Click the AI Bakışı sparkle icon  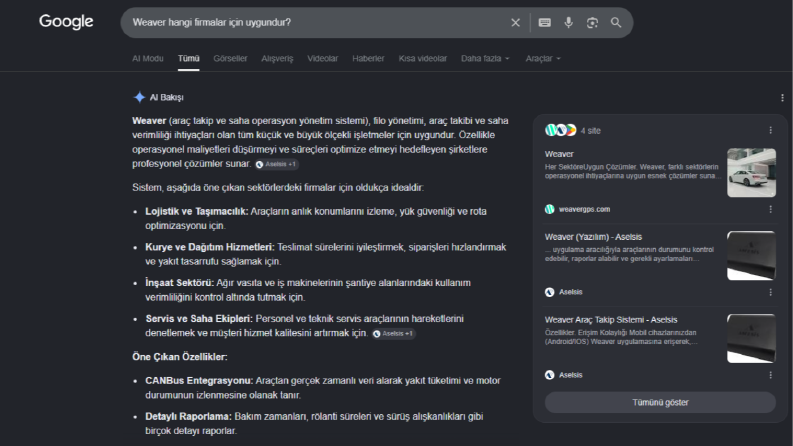coord(139,97)
